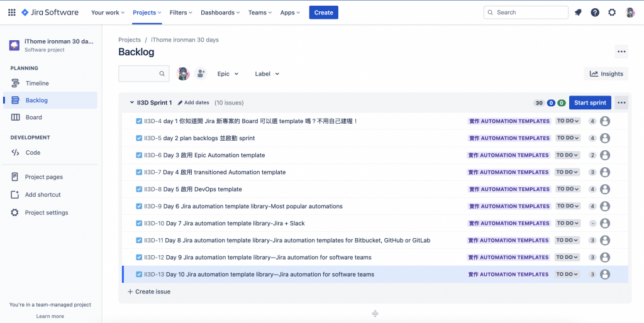
Task: Open the Dashboards menu
Action: [x=220, y=13]
